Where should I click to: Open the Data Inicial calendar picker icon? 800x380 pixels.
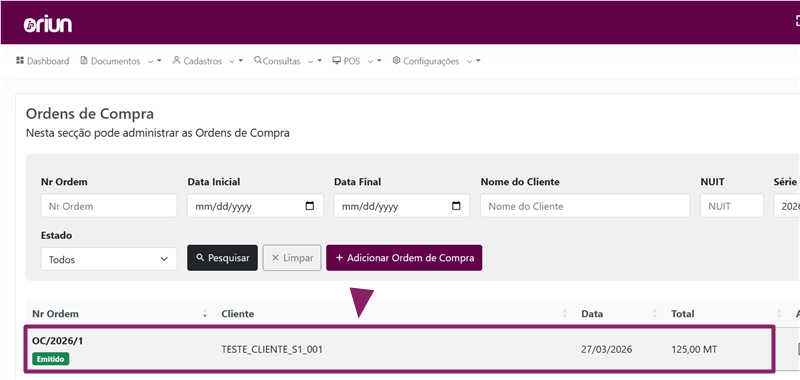[x=310, y=206]
